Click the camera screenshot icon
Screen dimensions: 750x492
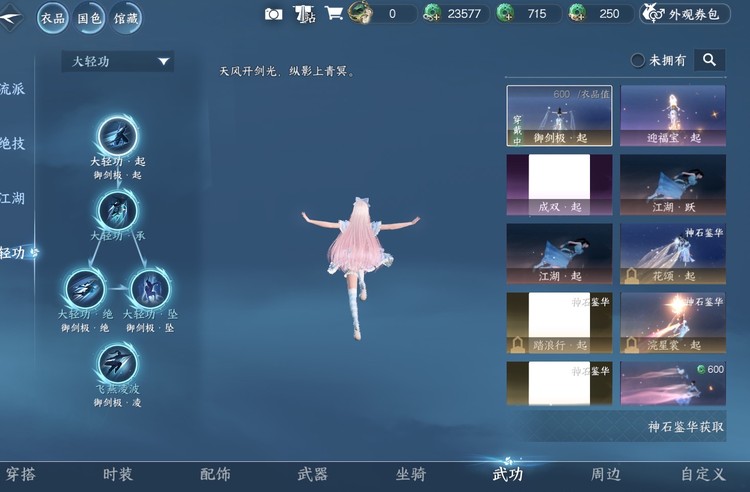tap(274, 14)
